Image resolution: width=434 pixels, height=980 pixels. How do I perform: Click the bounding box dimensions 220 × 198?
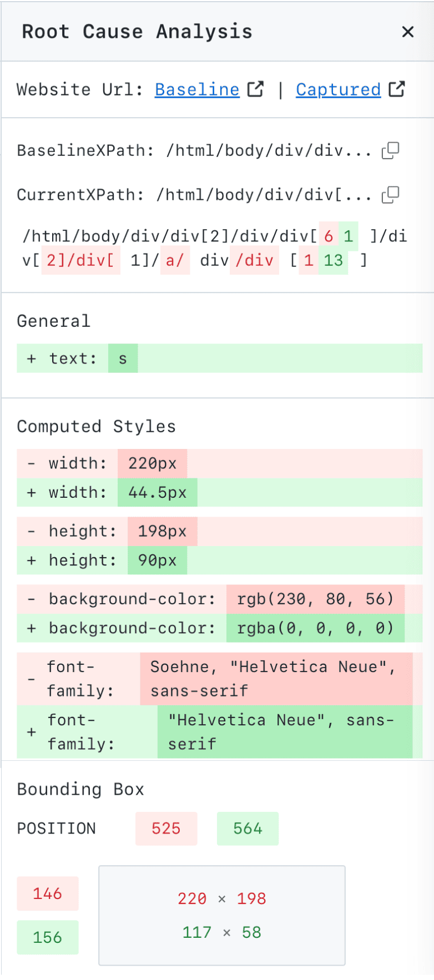(x=222, y=898)
